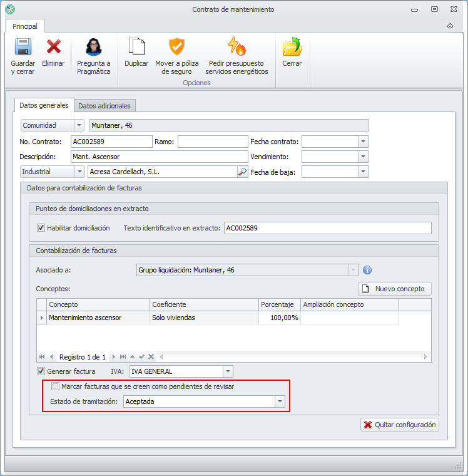This screenshot has width=468, height=476.
Task: Click the Guardar y cerrar save icon
Action: [x=23, y=46]
